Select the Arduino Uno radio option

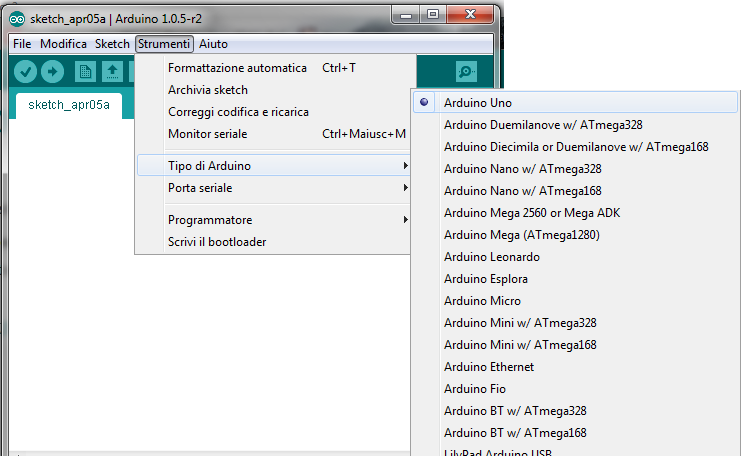coord(575,103)
